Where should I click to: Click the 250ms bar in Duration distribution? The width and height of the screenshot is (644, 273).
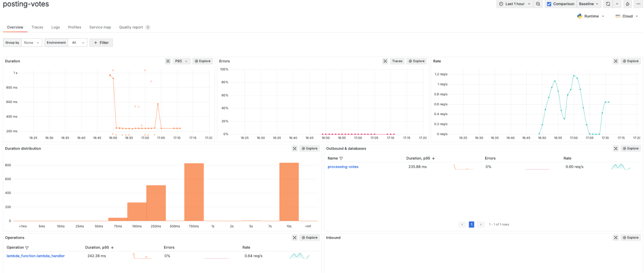(156, 203)
